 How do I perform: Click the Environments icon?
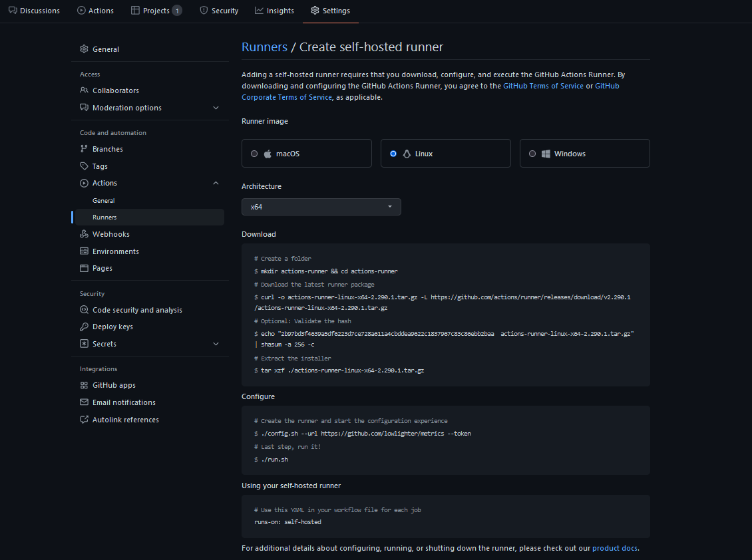85,251
